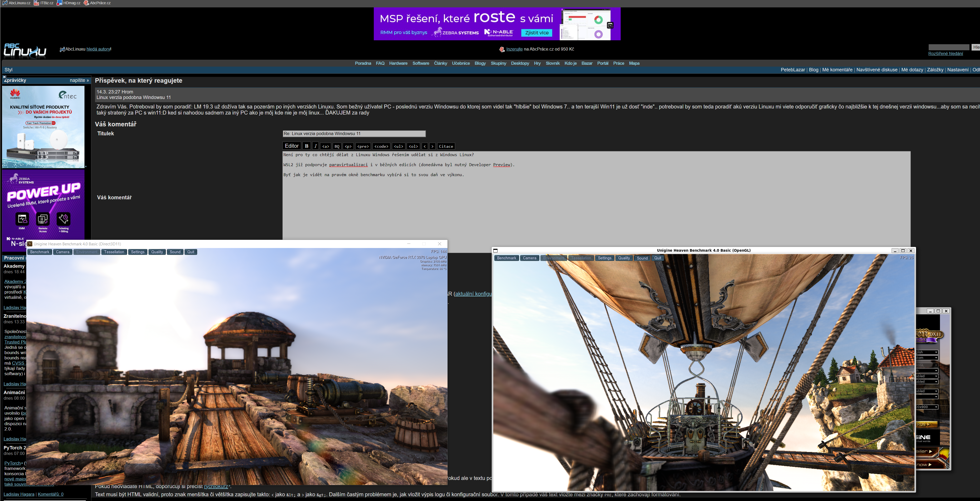Click RUN button in Heaven launcher
Screen dimensions: 980x501
927,425
